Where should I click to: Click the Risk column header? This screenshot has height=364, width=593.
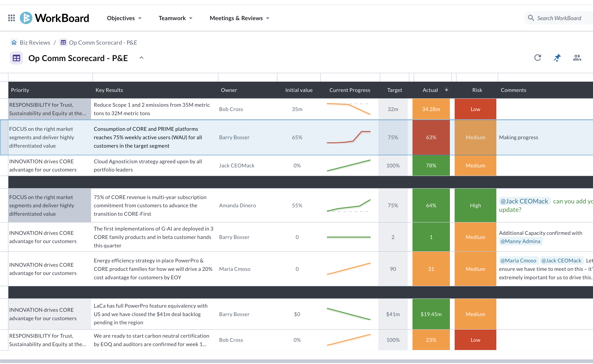[477, 90]
